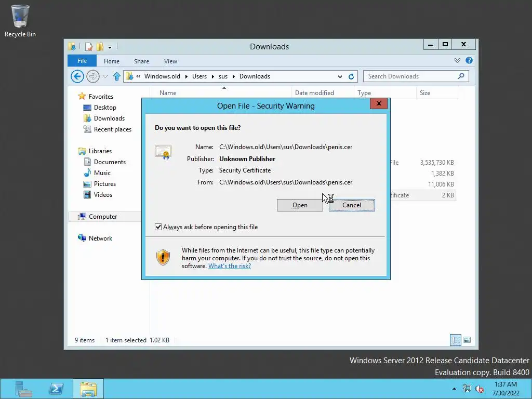Switch to large icons view icon
Viewport: 532px width, 399px height.
tap(467, 340)
